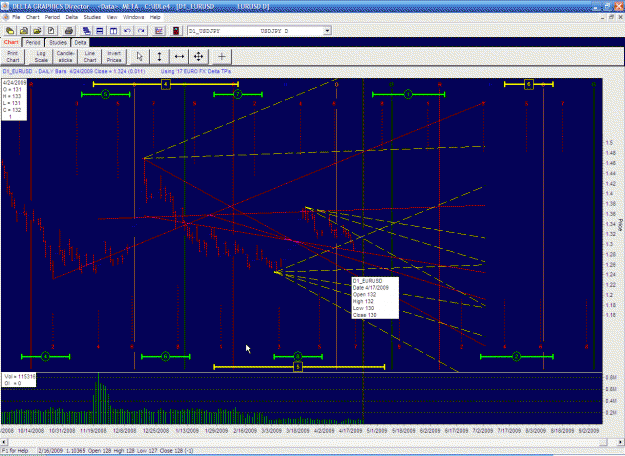
Task: Click yellow boxed marker 6 at chart top
Action: (x=529, y=84)
